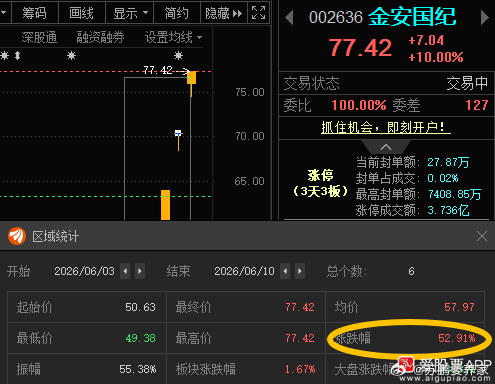Click the 抓住机会,即刻开户 link
Viewport: 495px width, 384px height.
pos(386,127)
